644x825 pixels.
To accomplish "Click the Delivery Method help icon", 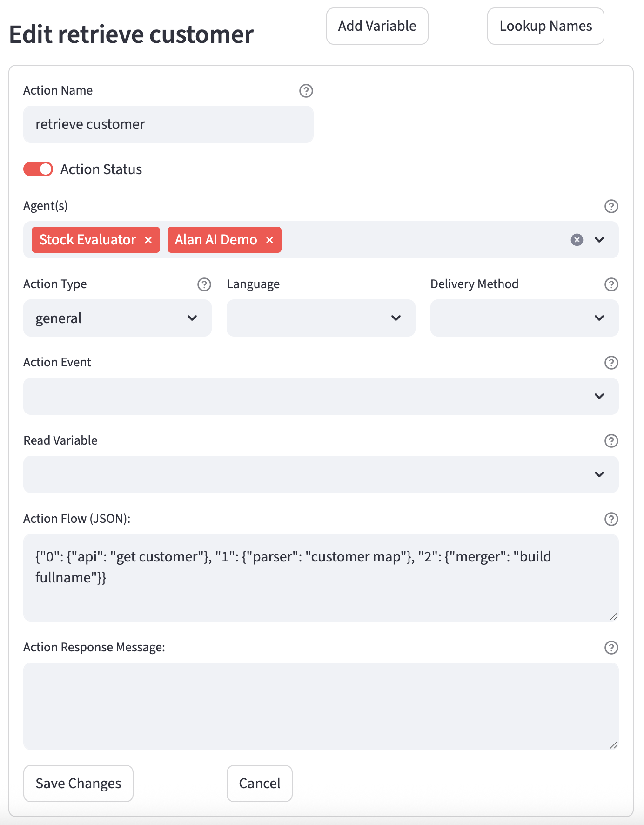I will click(x=611, y=284).
